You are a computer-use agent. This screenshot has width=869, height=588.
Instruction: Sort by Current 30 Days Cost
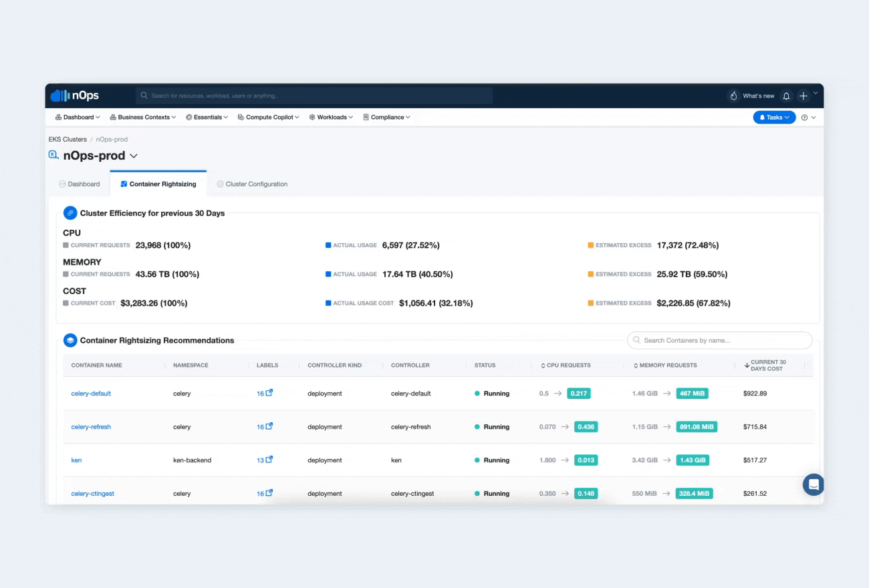point(765,365)
